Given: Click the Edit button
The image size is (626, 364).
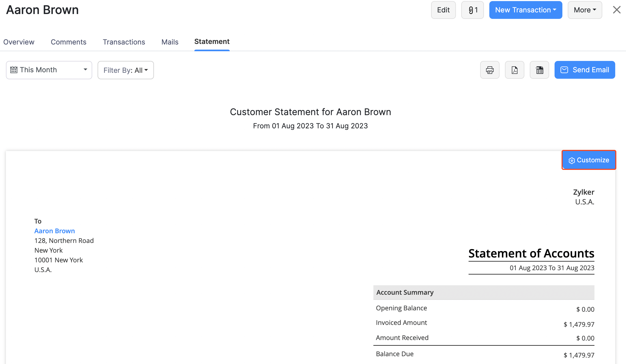Looking at the screenshot, I should pyautogui.click(x=443, y=10).
